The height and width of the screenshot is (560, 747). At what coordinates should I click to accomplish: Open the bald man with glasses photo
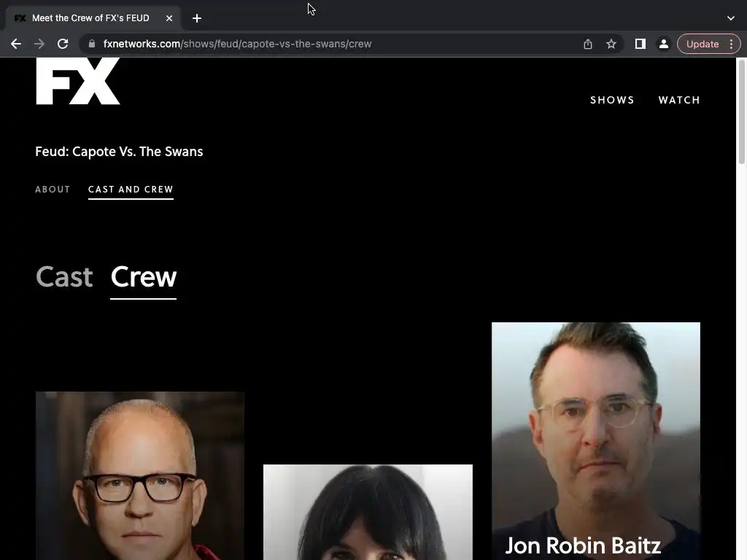(140, 475)
